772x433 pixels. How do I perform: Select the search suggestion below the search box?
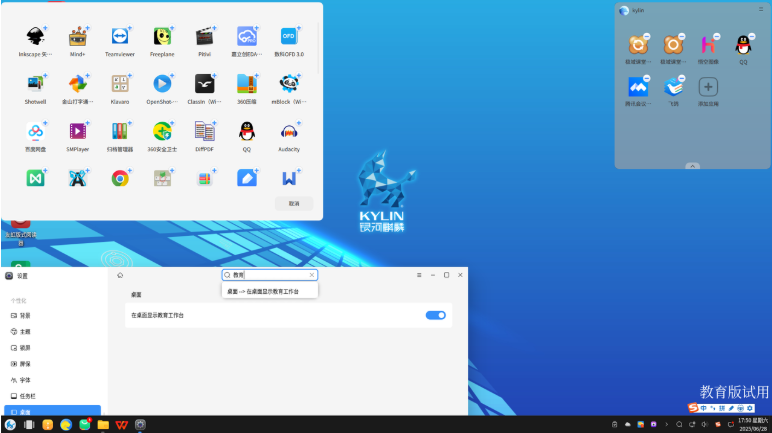[x=270, y=291]
